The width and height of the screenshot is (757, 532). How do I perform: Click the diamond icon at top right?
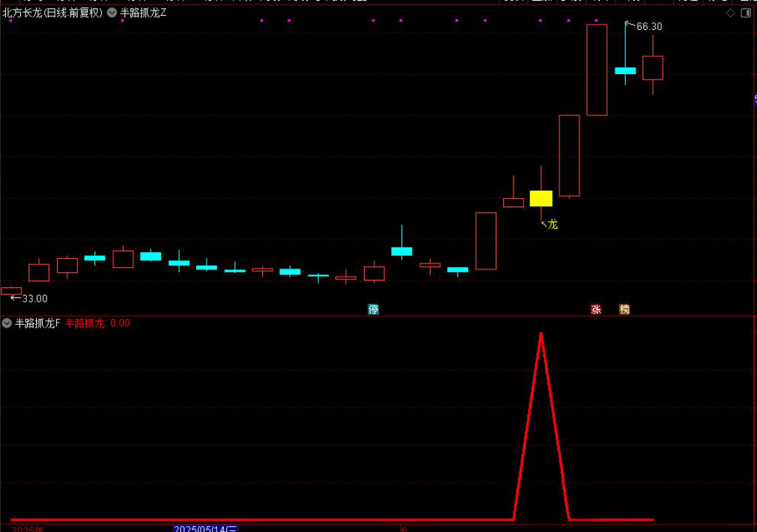(x=730, y=13)
